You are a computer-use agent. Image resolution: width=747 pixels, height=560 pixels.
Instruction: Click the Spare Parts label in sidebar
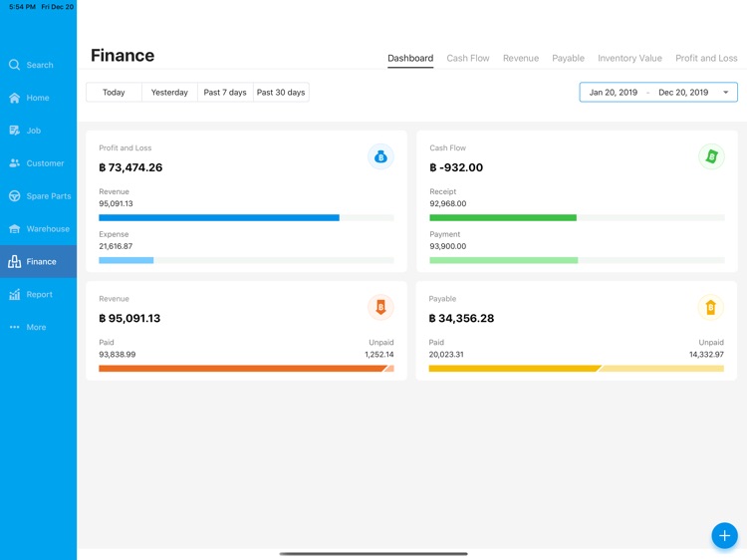pyautogui.click(x=49, y=196)
